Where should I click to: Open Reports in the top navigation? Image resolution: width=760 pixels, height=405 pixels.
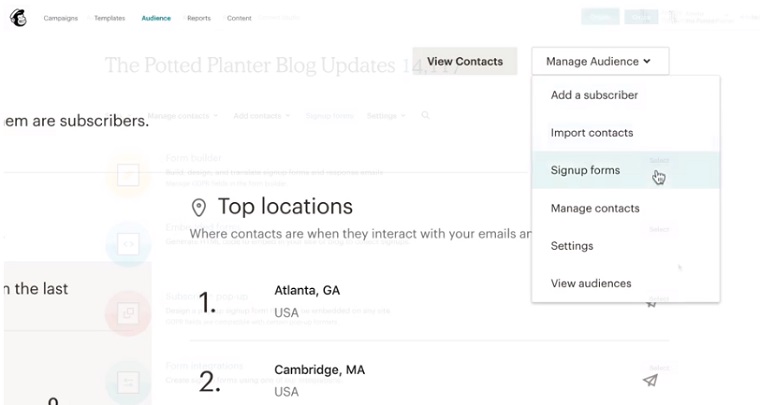(x=198, y=18)
